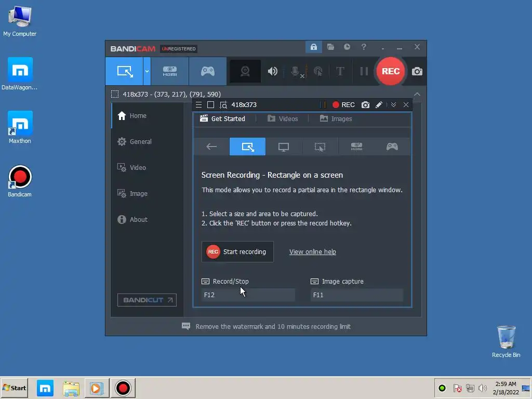The width and height of the screenshot is (532, 399).
Task: Open the Home sidebar section
Action: tap(147, 116)
